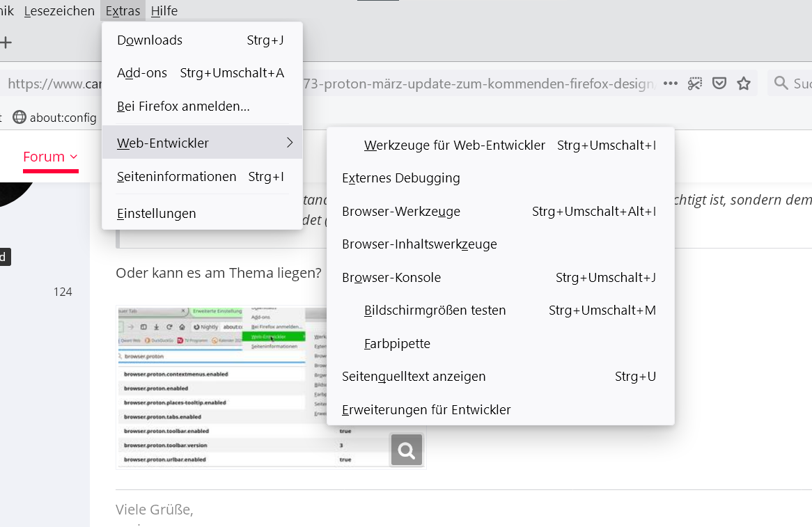This screenshot has height=527, width=812.
Task: Click Bei Firefox anmelden menu item
Action: 183,107
